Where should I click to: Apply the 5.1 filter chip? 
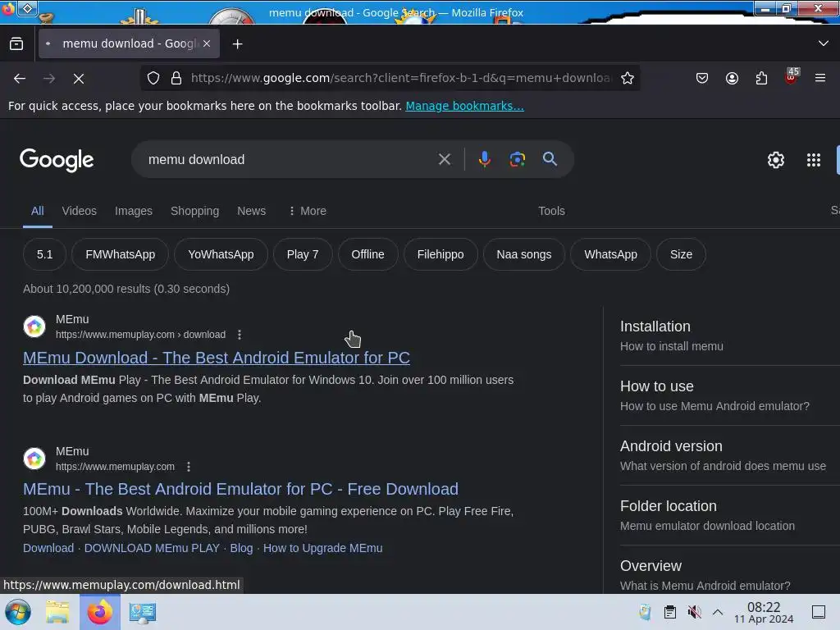point(44,254)
